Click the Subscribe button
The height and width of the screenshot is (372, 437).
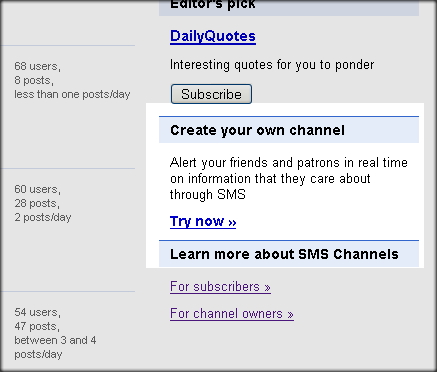click(x=211, y=94)
